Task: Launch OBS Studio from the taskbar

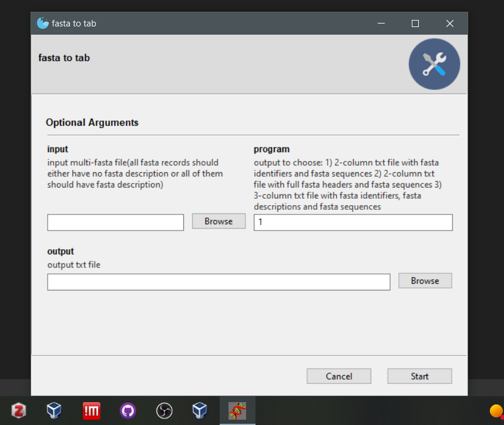Action: click(x=164, y=410)
